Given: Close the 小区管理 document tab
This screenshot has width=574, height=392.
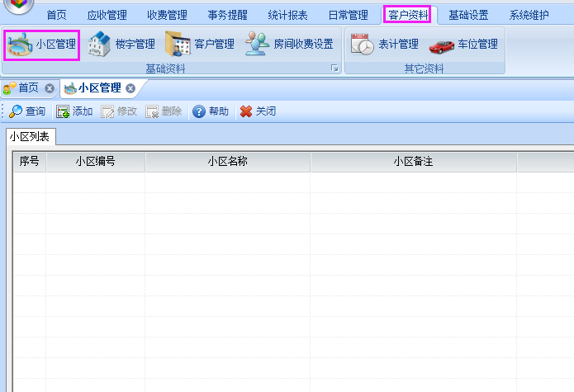Looking at the screenshot, I should pos(130,88).
